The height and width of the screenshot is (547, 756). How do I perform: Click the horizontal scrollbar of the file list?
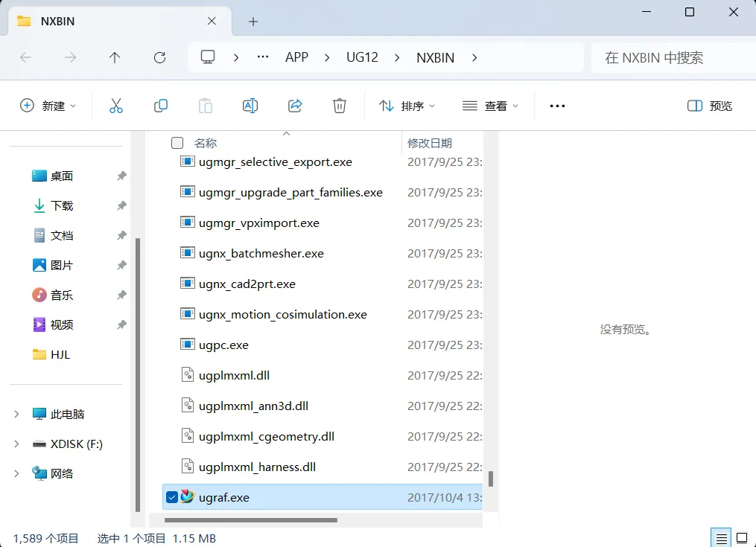(251, 520)
